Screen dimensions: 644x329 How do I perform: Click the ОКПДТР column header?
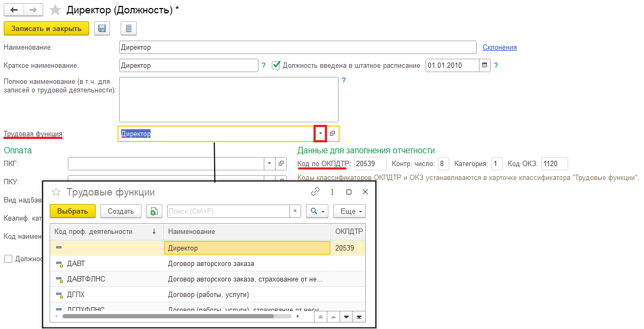pyautogui.click(x=349, y=231)
